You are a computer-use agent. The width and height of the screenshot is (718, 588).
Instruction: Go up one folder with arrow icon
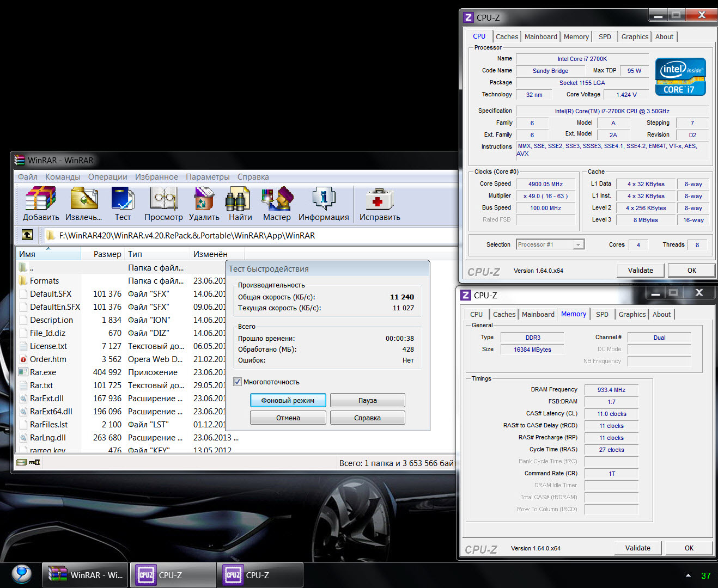point(27,235)
